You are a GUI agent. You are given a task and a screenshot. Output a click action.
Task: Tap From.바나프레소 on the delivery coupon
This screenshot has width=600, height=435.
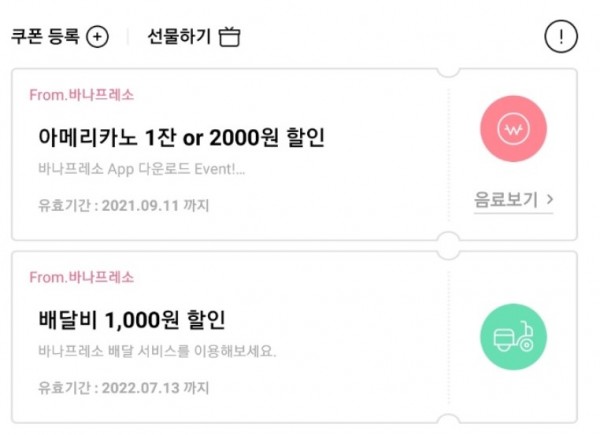point(82,277)
